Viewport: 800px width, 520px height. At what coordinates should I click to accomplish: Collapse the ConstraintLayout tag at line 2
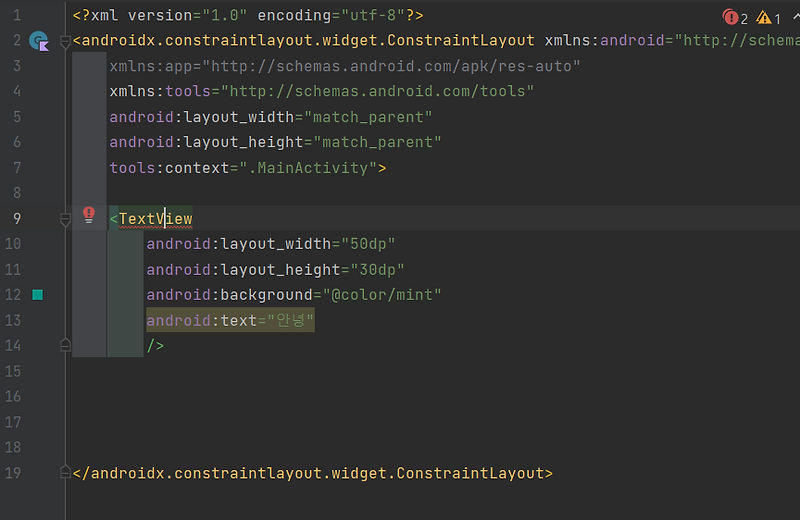65,41
